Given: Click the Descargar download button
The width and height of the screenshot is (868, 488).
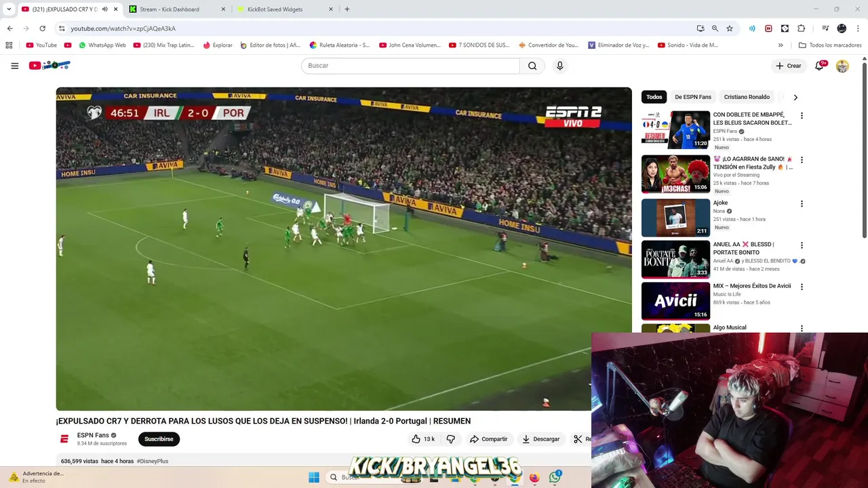Looking at the screenshot, I should [540, 439].
